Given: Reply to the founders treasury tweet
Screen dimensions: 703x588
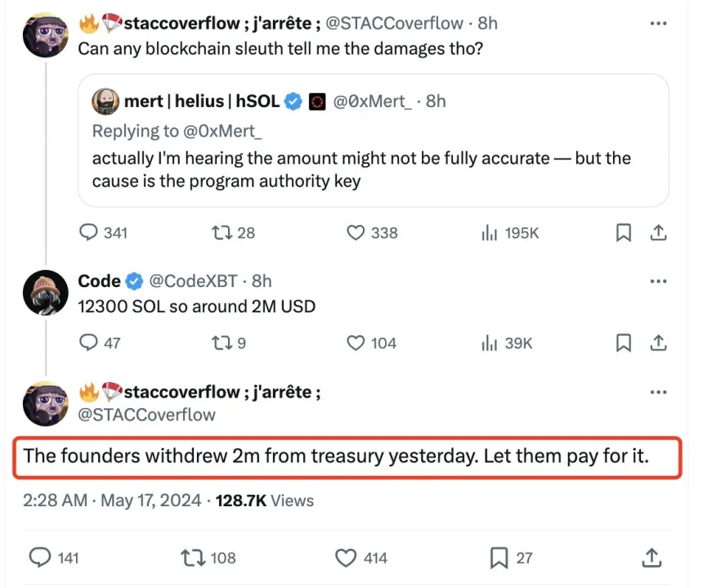Looking at the screenshot, I should point(41,558).
